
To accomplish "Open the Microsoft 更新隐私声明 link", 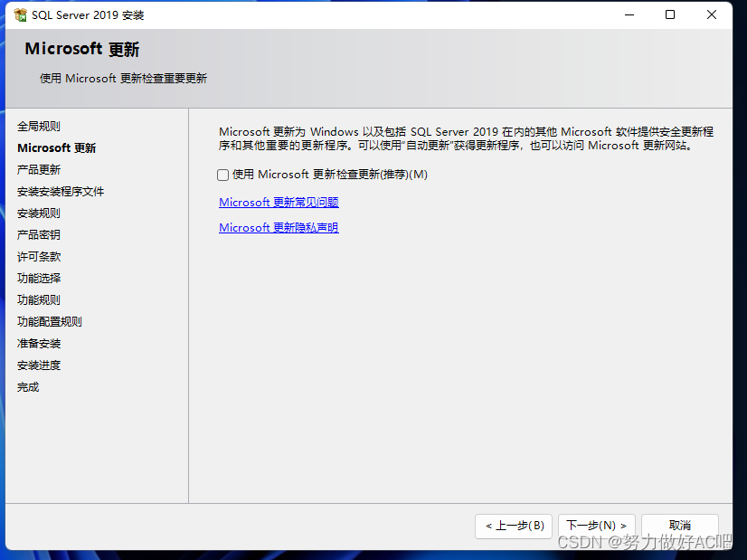I will (279, 228).
